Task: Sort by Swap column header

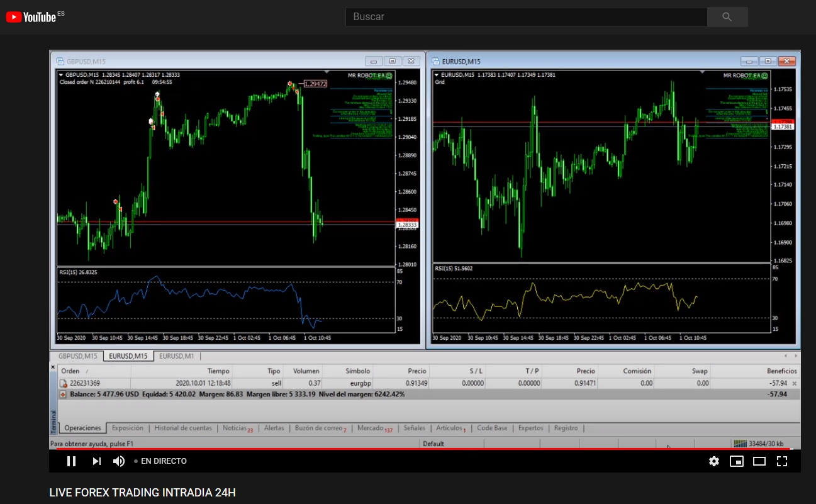Action: (683, 371)
